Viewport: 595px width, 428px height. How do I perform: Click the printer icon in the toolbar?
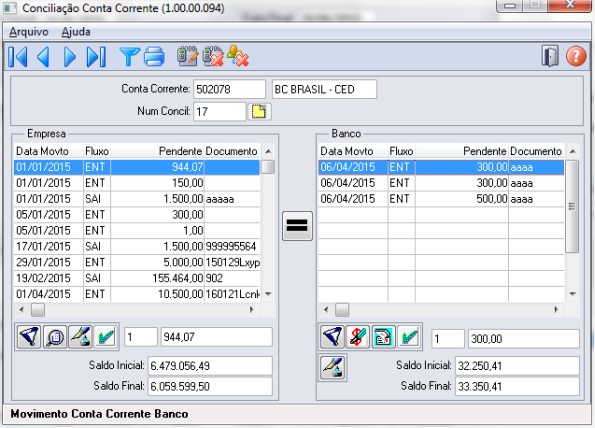click(x=154, y=57)
